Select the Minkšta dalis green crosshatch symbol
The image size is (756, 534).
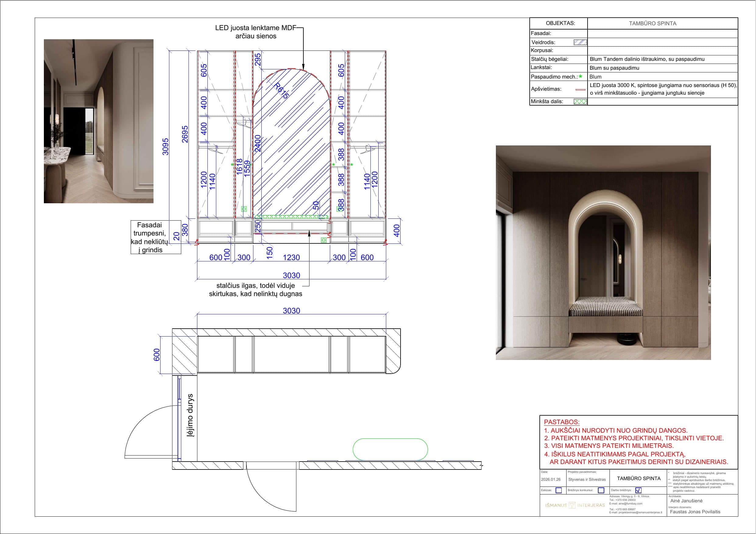pos(580,100)
